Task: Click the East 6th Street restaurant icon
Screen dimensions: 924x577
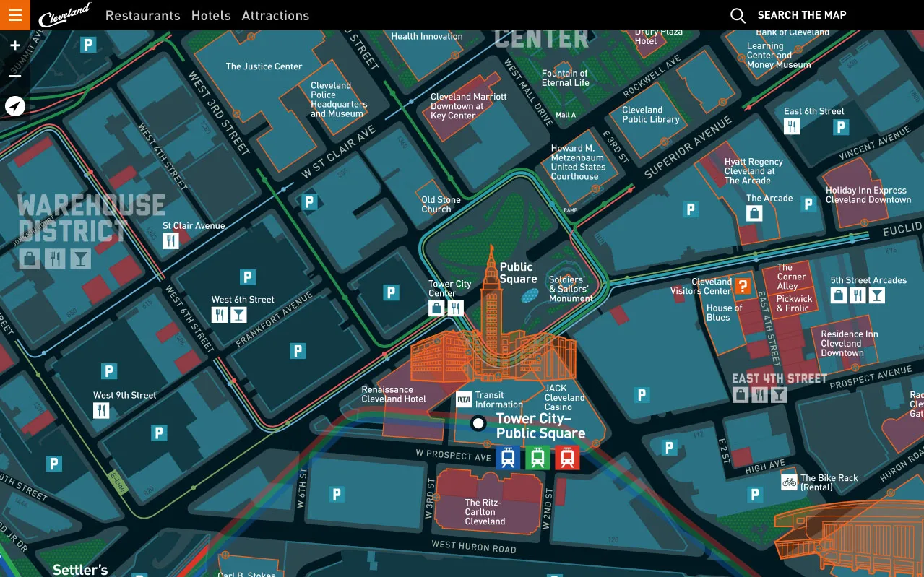Action: [x=793, y=127]
